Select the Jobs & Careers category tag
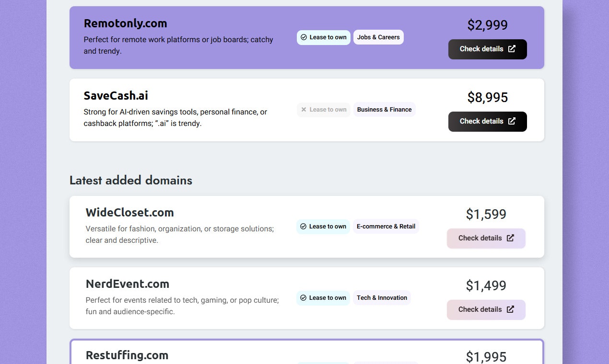The height and width of the screenshot is (364, 609). 378,37
